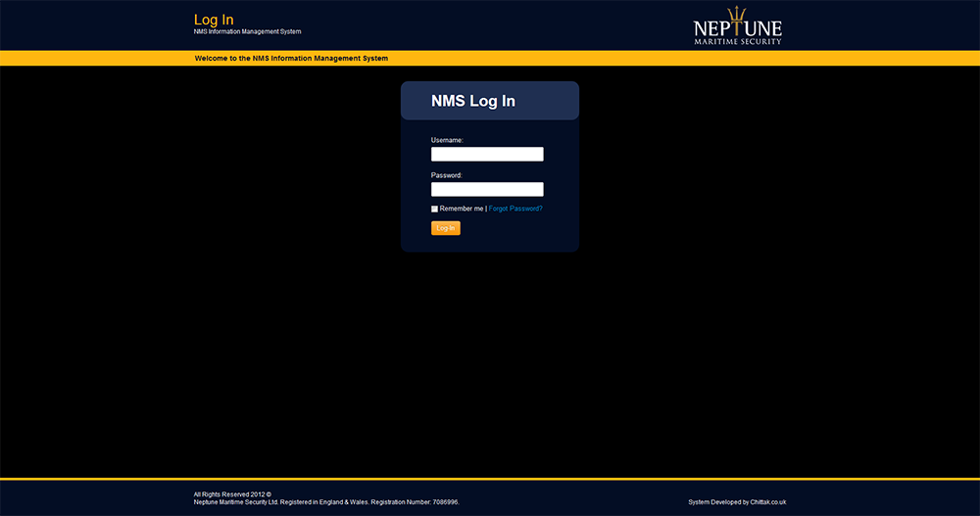This screenshot has height=516, width=980.
Task: Click the 'System Developed by' footer text
Action: (x=718, y=502)
